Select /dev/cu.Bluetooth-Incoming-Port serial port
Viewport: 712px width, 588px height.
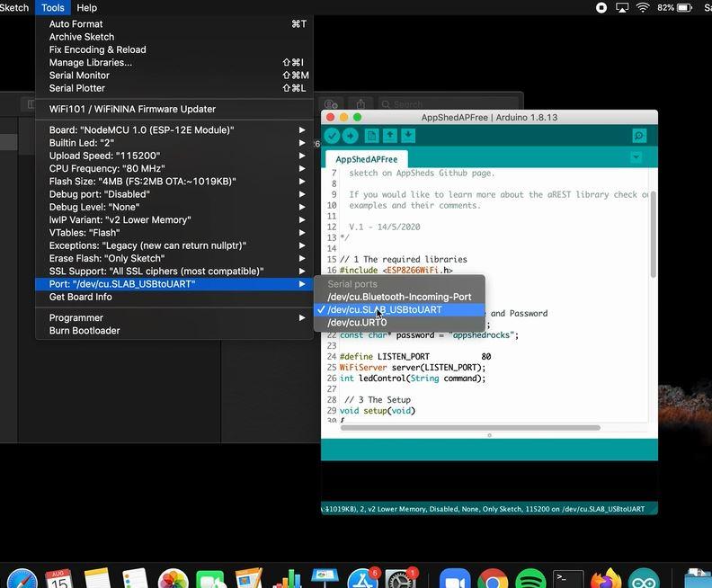tap(399, 297)
